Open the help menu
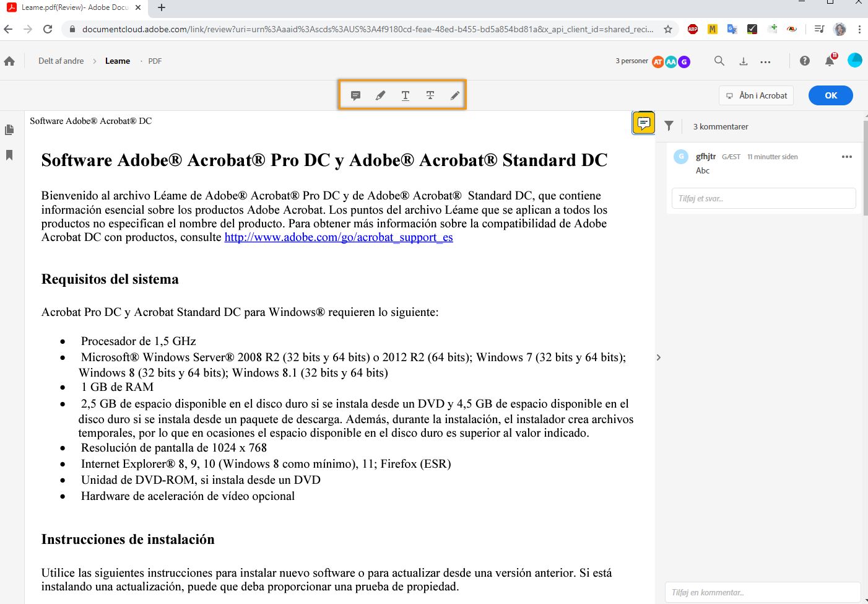Image resolution: width=868 pixels, height=604 pixels. pyautogui.click(x=805, y=61)
